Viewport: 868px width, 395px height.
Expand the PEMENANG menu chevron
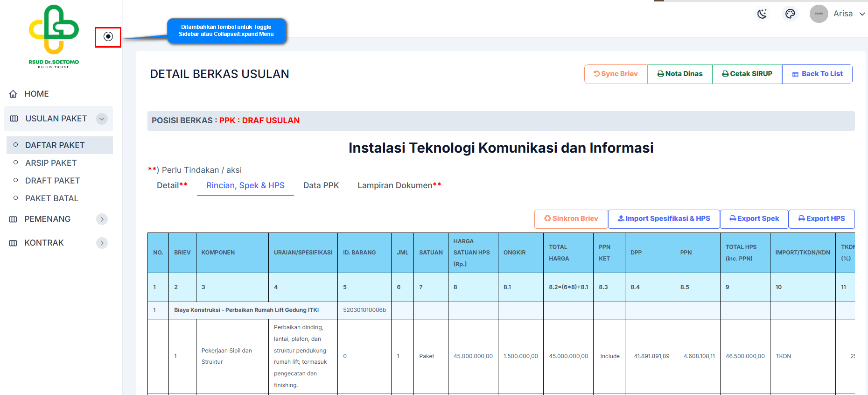[x=102, y=219]
